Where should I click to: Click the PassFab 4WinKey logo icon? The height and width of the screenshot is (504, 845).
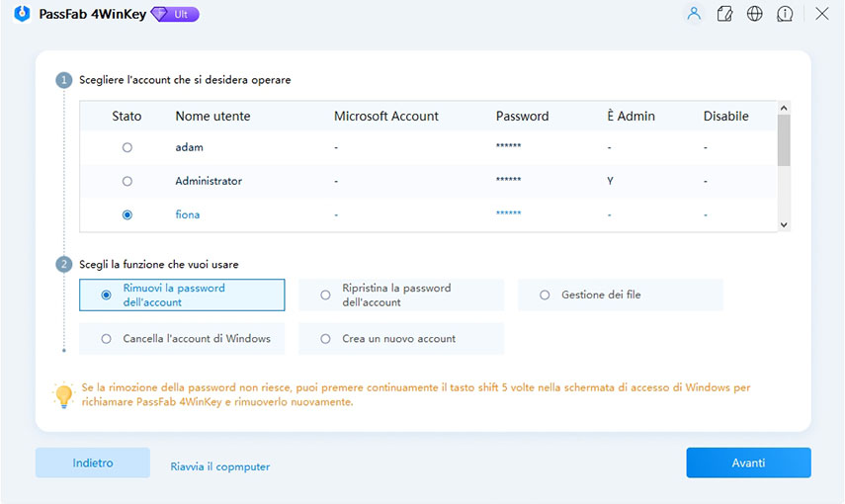pos(22,14)
